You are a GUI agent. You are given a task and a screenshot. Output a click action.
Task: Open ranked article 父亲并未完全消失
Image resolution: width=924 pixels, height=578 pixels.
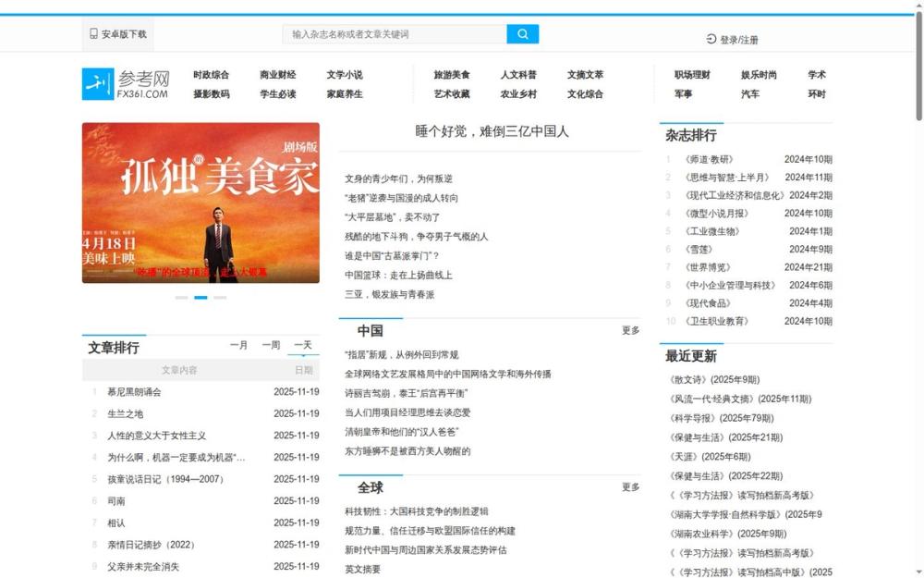[x=143, y=566]
